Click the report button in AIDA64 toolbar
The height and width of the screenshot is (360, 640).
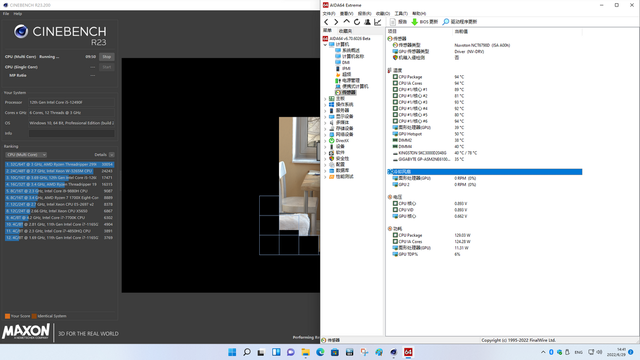[x=398, y=22]
